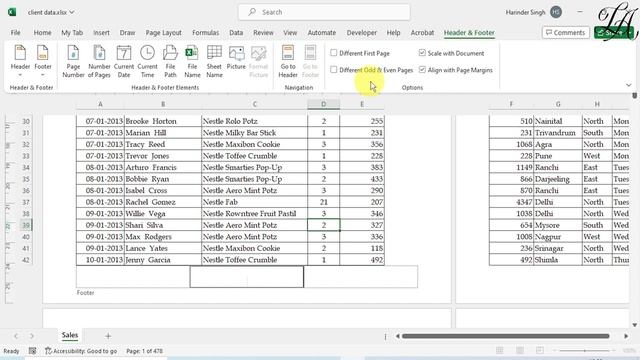The height and width of the screenshot is (360, 640).
Task: Add a new sheet with plus button
Action: click(x=108, y=336)
